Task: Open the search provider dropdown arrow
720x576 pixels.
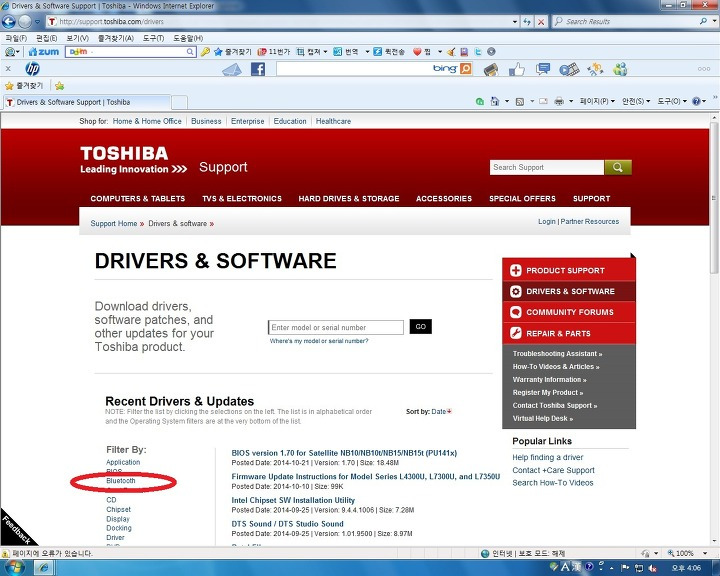Action: [715, 22]
